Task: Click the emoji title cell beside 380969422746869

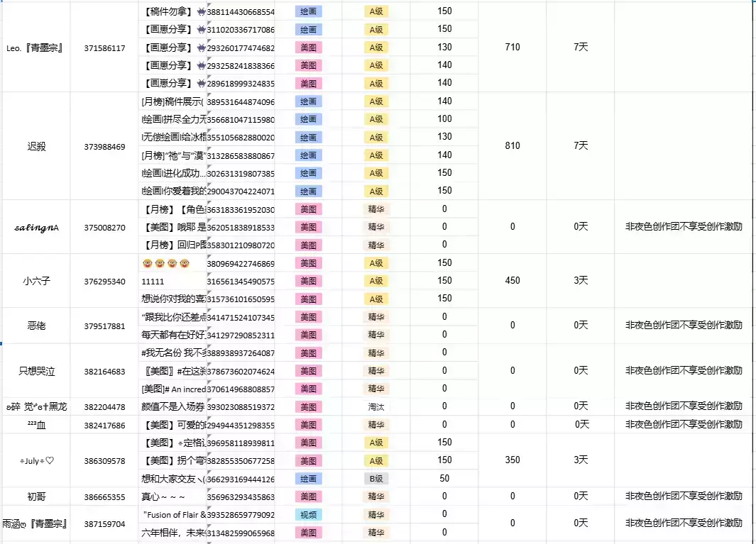Action: tap(173, 264)
